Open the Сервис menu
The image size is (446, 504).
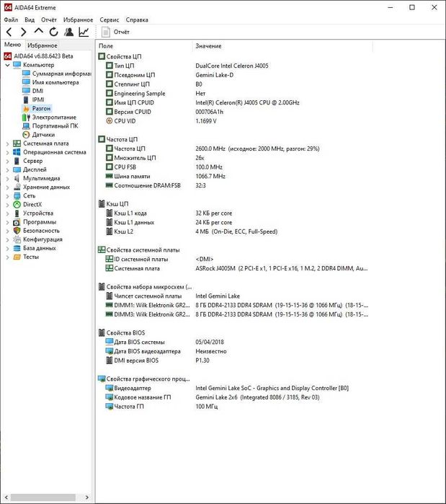110,20
